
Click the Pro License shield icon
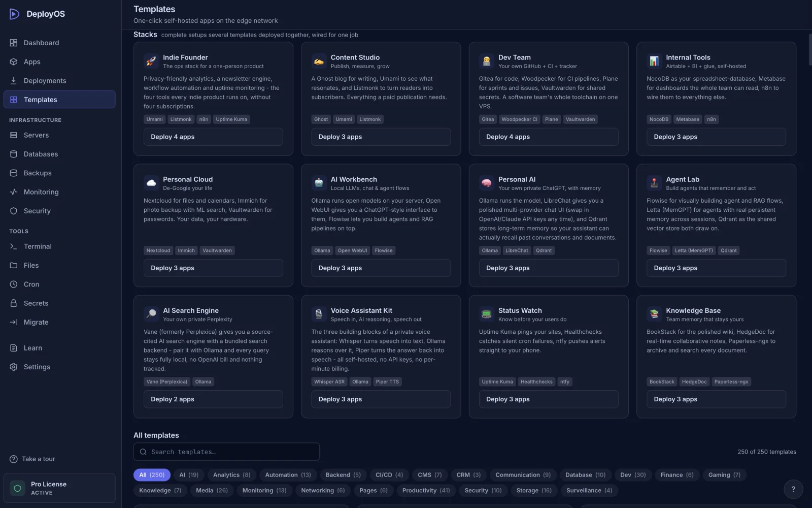pyautogui.click(x=18, y=488)
